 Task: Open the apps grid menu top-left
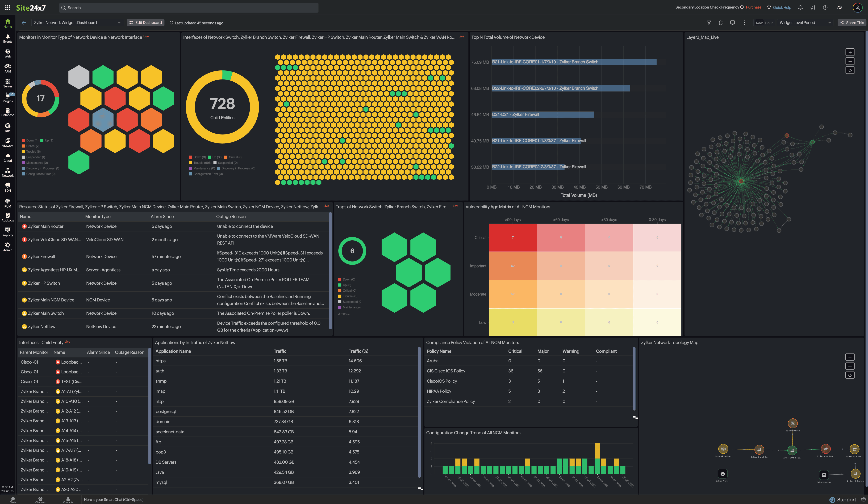point(8,7)
